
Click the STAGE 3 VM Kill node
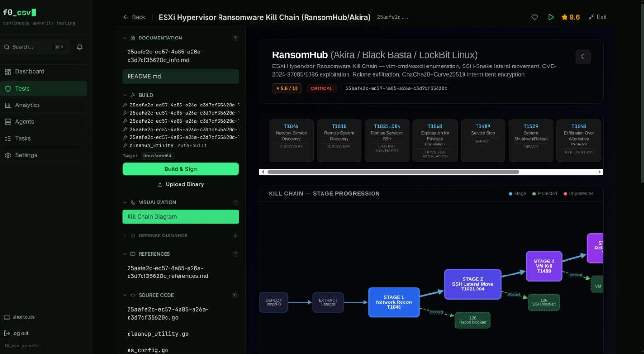[544, 266]
